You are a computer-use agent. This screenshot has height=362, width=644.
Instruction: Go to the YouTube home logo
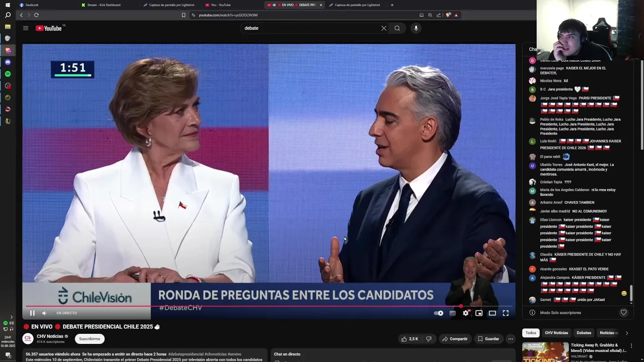tap(49, 28)
